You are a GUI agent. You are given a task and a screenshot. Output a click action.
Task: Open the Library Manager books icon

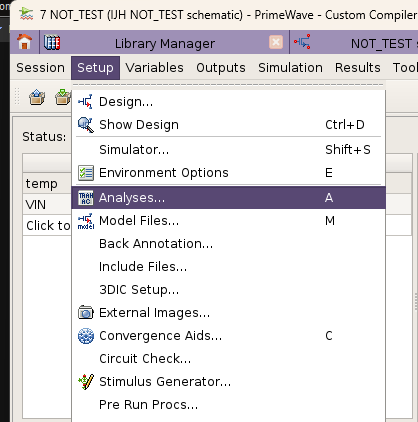[x=52, y=43]
